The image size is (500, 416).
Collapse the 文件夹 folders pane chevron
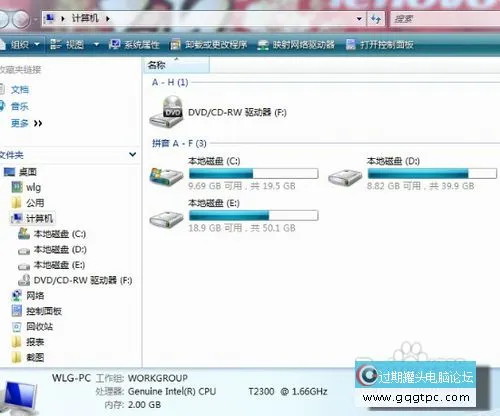[132, 154]
